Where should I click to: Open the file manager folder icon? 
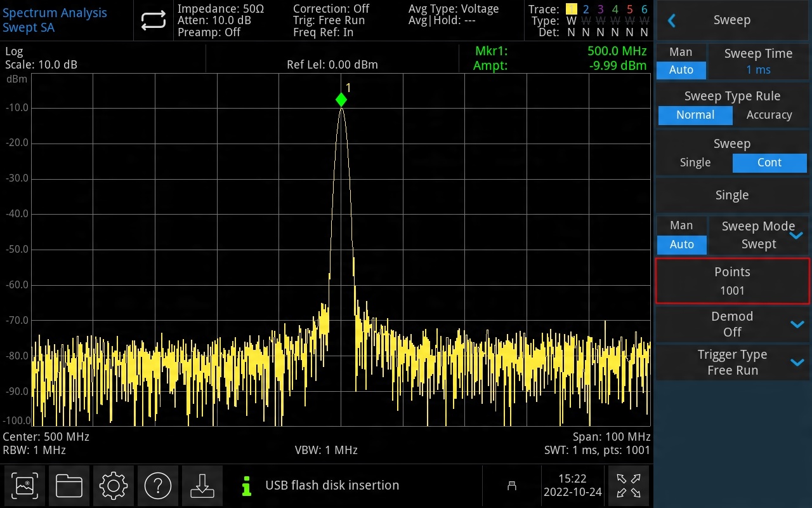tap(69, 486)
